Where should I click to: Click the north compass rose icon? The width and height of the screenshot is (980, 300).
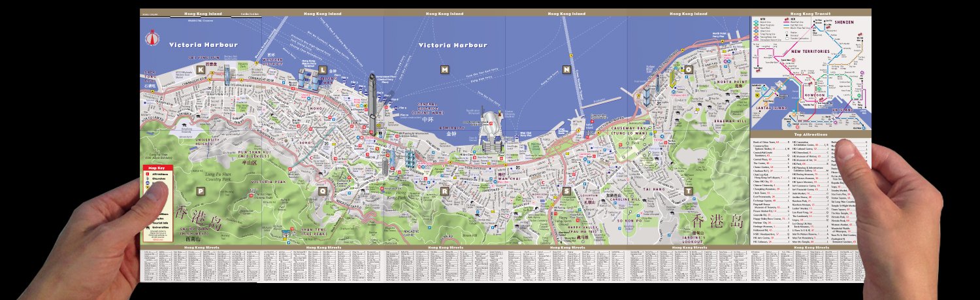(153, 39)
